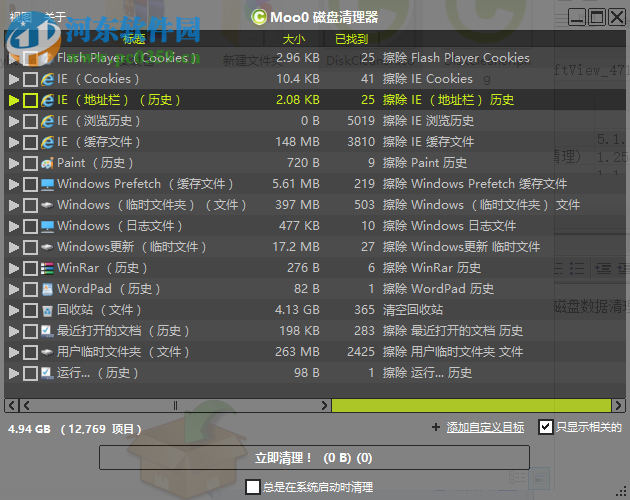Click the 17.2 MB size value

296,247
